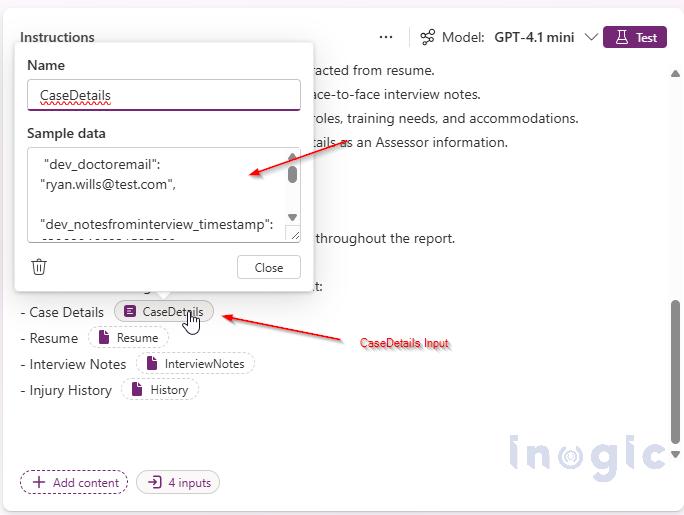Click the "dev_doctoremail" key text

coord(102,164)
